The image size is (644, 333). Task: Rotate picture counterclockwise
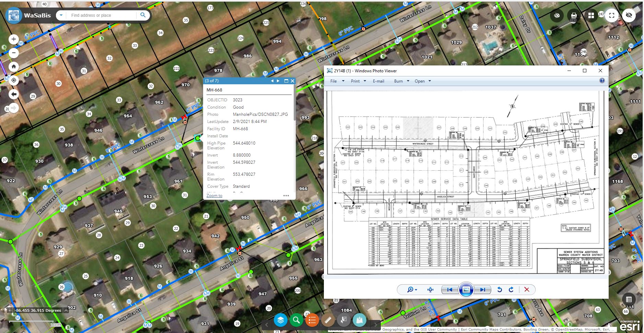pyautogui.click(x=500, y=290)
